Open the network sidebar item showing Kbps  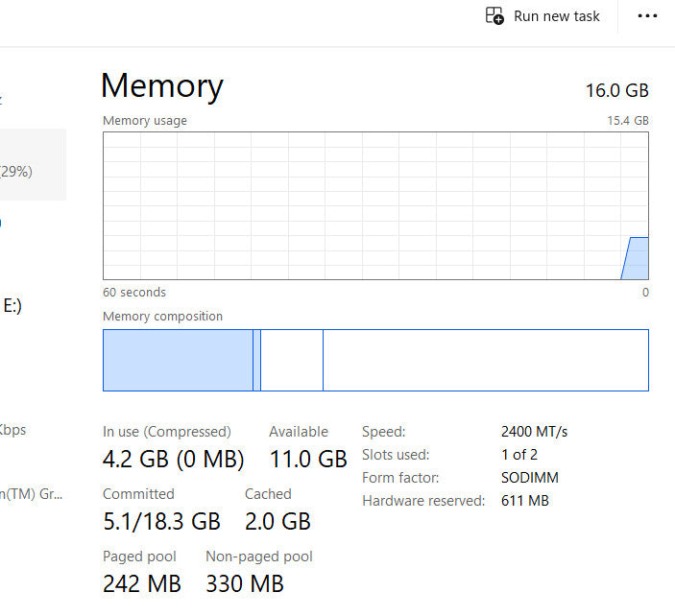point(13,430)
